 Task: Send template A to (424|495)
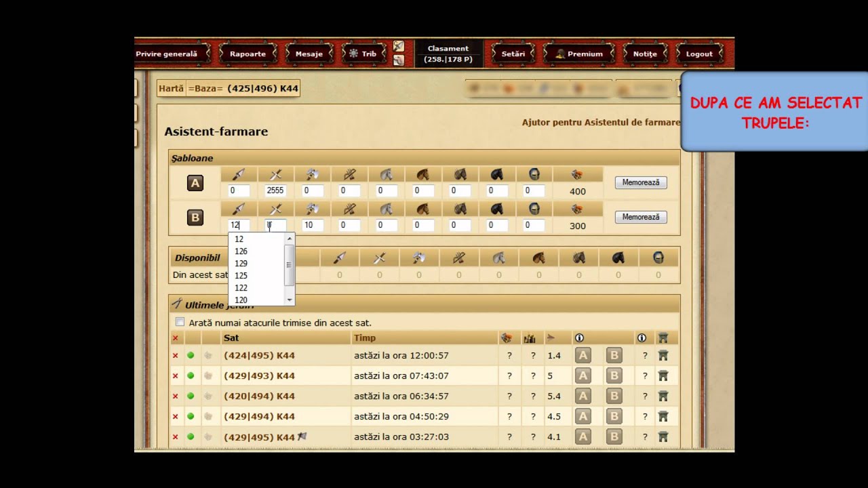583,355
